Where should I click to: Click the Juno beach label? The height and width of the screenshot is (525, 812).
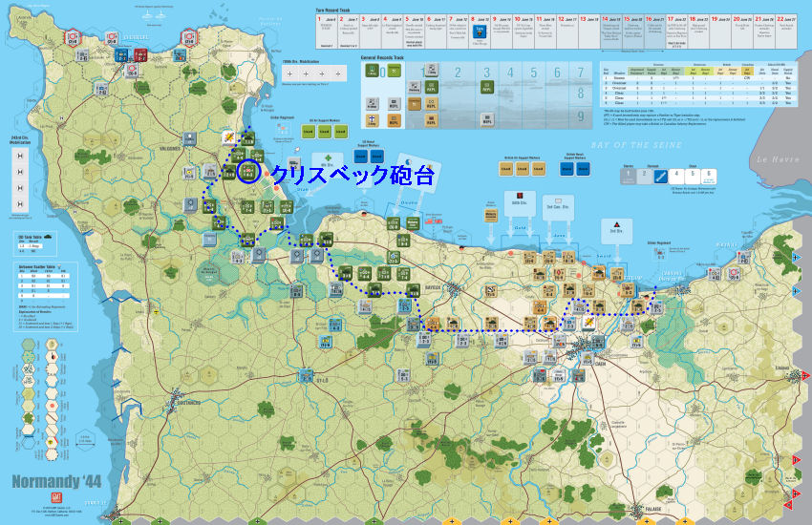pos(559,236)
